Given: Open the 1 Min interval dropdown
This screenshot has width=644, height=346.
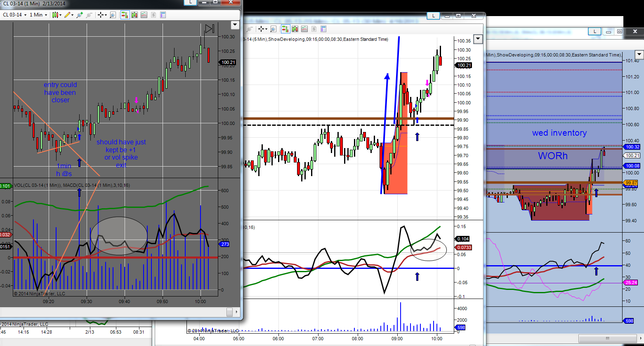Looking at the screenshot, I should [38, 15].
